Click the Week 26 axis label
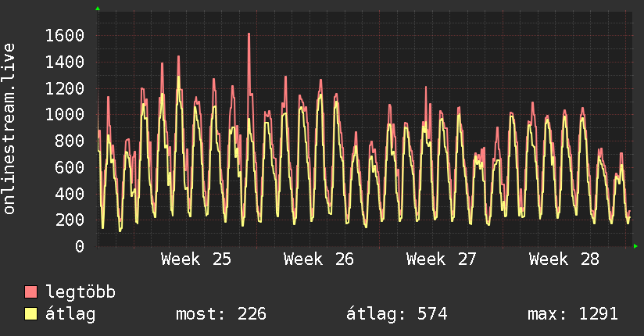The width and height of the screenshot is (644, 336). [x=319, y=259]
